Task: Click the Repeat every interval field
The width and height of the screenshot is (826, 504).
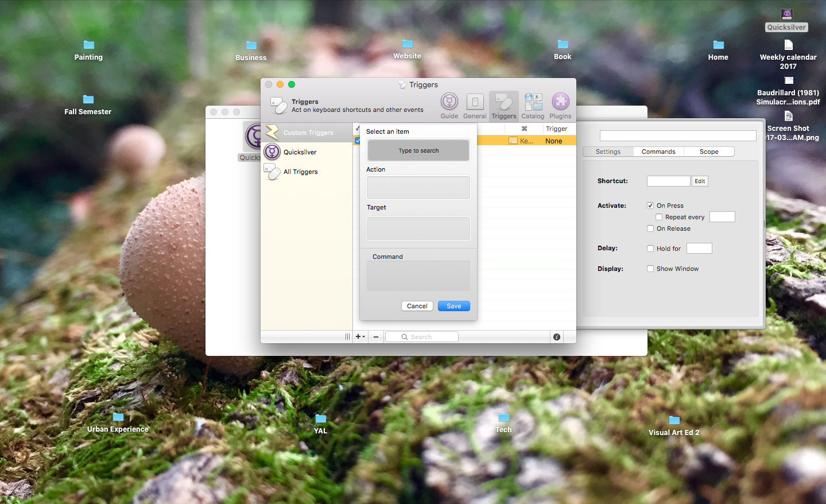Action: point(722,216)
